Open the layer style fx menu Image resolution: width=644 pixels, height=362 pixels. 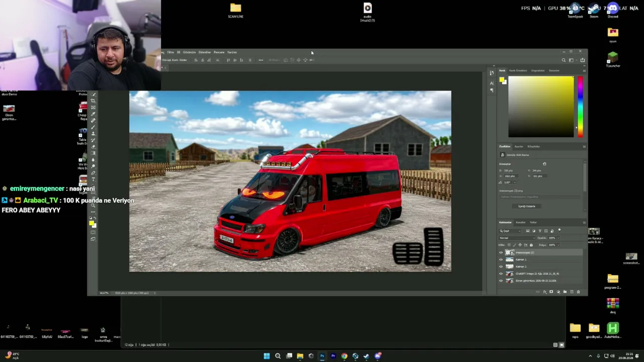click(544, 292)
